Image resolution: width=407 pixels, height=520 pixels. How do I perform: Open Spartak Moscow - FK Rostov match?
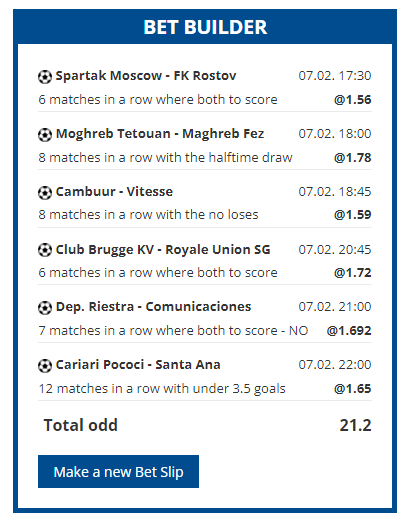146,76
